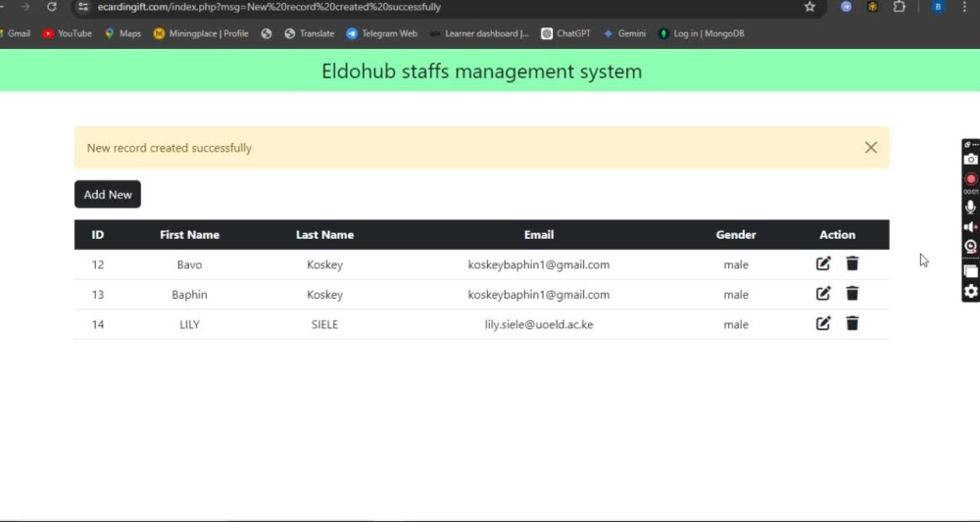Click the orange cube extension icon

point(872,7)
